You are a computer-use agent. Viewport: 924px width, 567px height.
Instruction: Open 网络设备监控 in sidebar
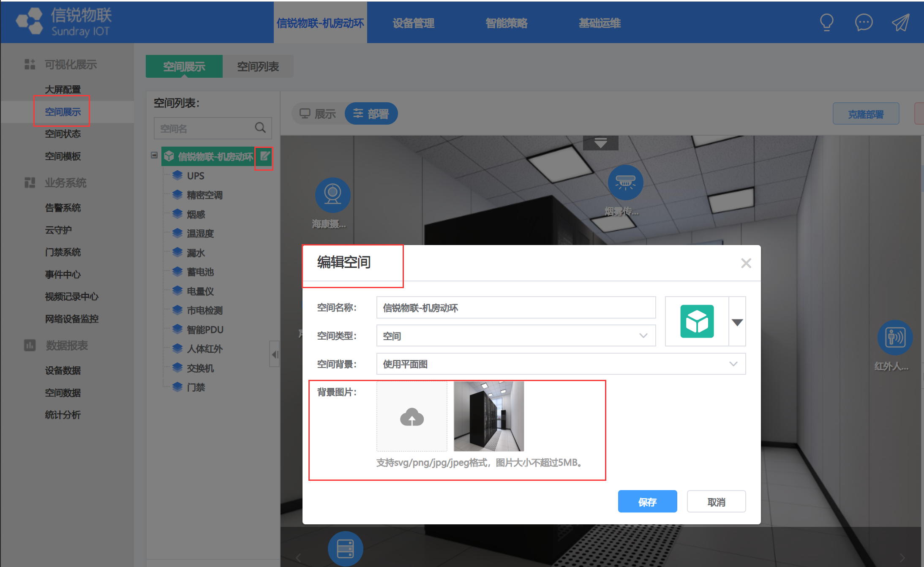[x=72, y=319]
